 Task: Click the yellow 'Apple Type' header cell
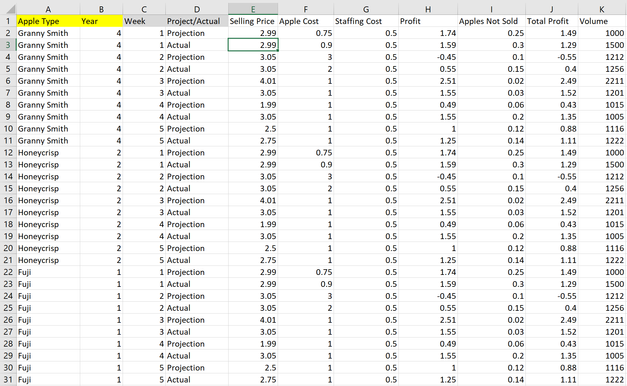[48, 21]
